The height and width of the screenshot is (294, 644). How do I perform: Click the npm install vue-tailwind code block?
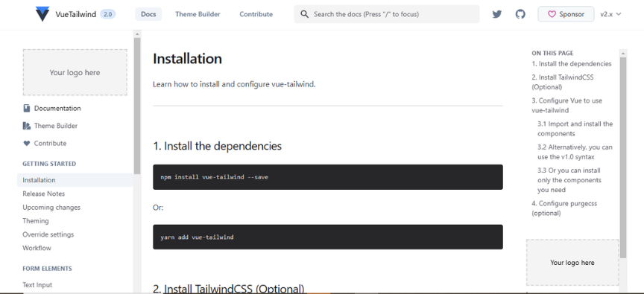tap(328, 177)
